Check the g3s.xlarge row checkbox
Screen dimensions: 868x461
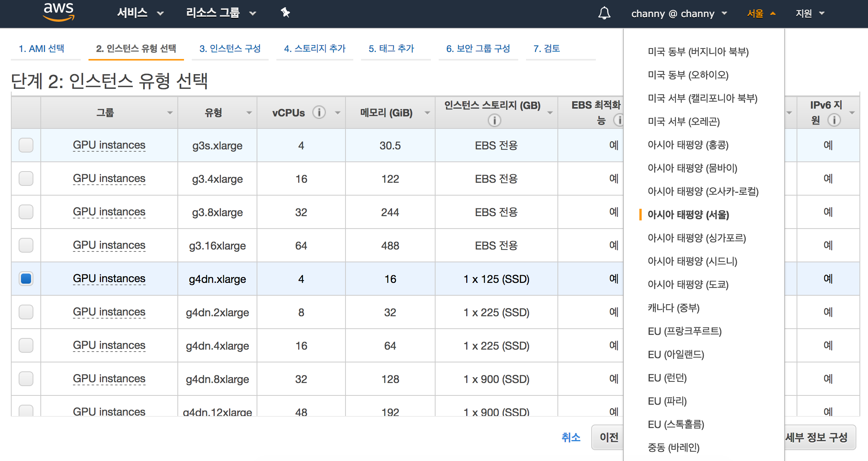pyautogui.click(x=26, y=145)
